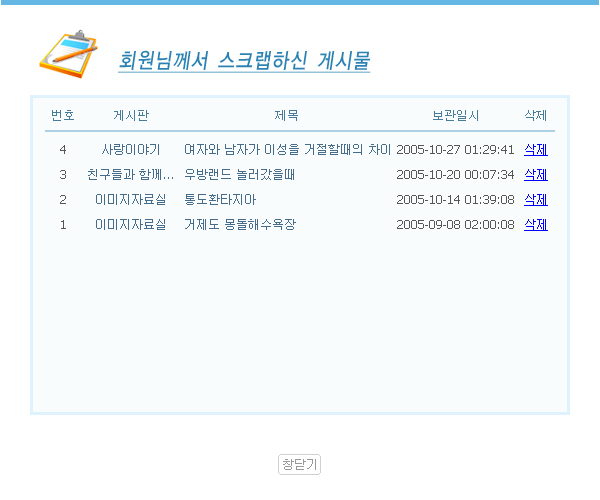Click the 친구들과 함께... board name
The width and height of the screenshot is (600, 500).
131,175
